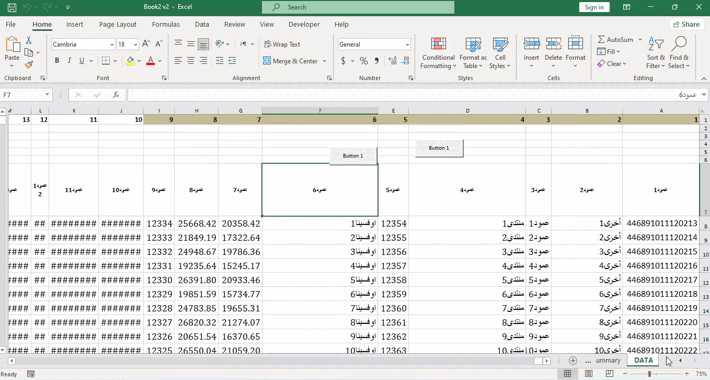
Task: Click the Share button
Action: coord(686,24)
